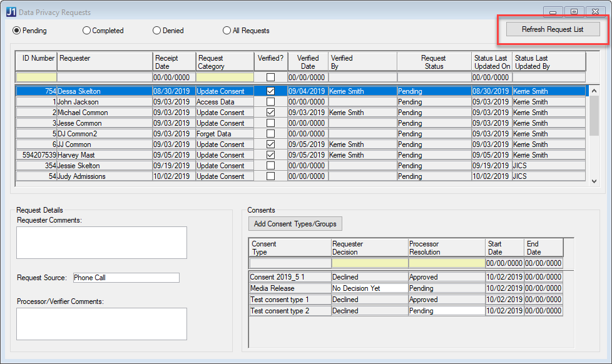
Task: Click the J1 application icon in title bar
Action: 10,11
